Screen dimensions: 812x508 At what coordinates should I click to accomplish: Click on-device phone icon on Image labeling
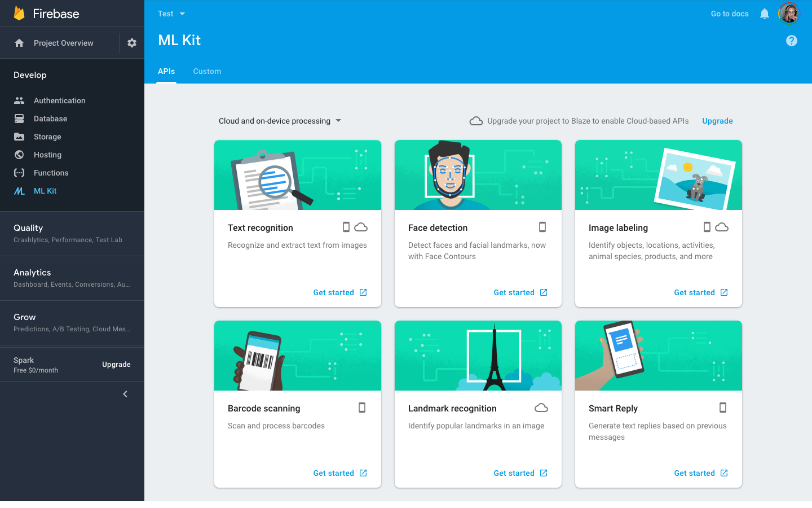(707, 227)
